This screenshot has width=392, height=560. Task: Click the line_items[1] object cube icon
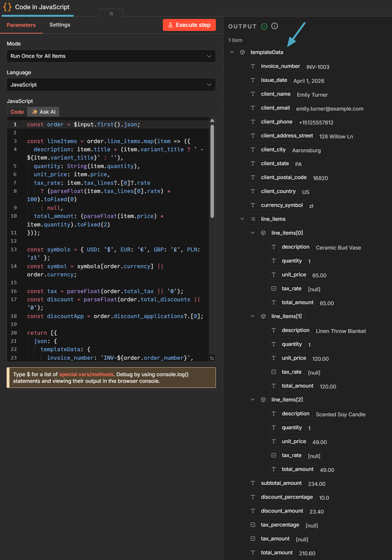(x=263, y=316)
